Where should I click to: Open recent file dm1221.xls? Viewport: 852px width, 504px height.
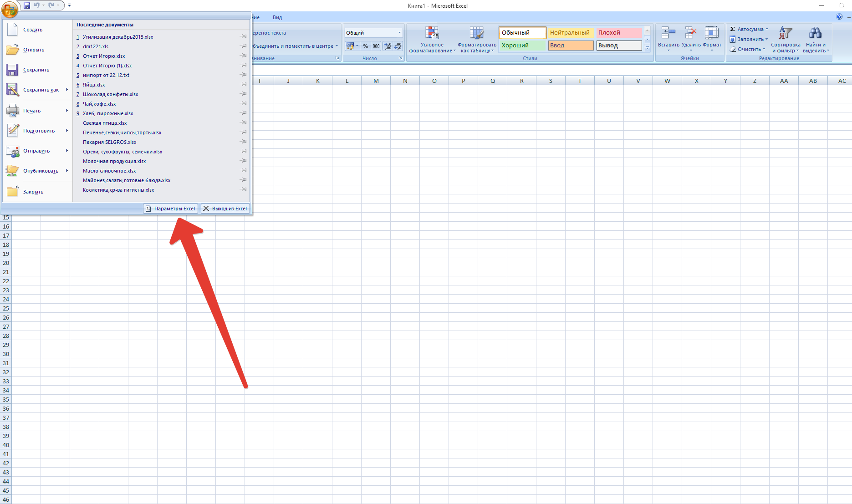[96, 46]
